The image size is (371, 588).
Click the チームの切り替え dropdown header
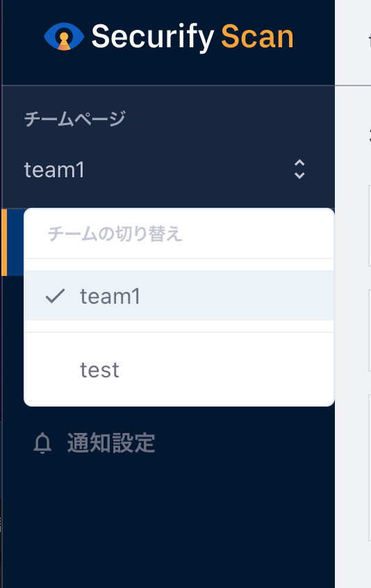tap(115, 234)
